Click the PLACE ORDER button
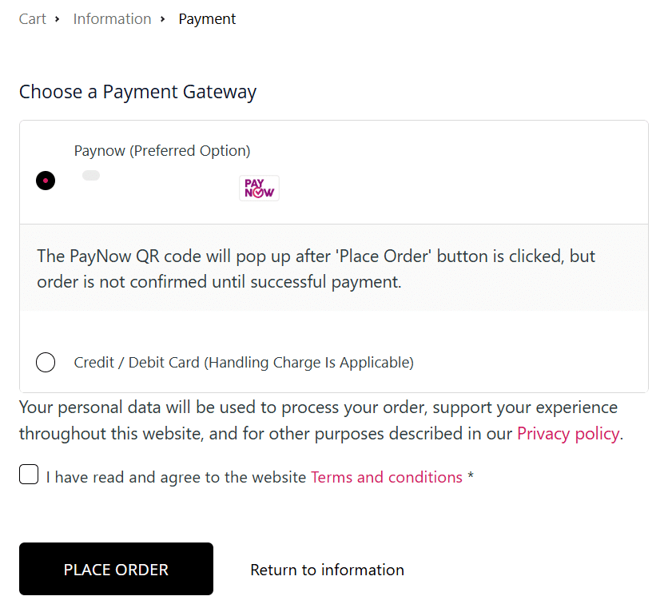 (x=116, y=569)
